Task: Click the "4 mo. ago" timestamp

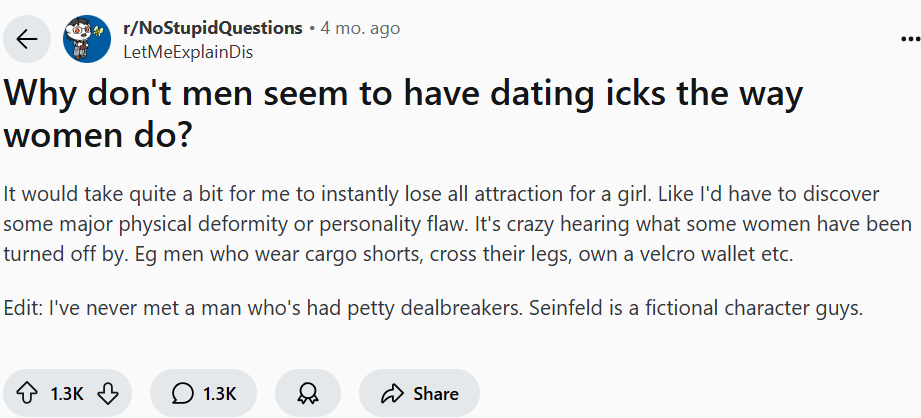Action: pos(360,28)
